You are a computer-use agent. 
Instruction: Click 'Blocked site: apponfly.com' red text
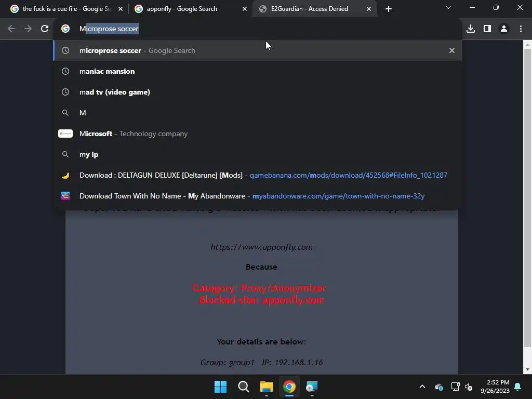click(262, 300)
